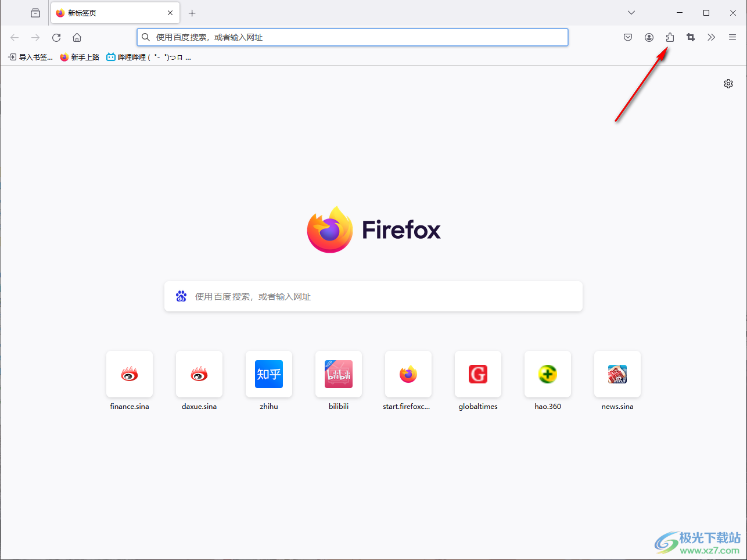Image resolution: width=747 pixels, height=560 pixels.
Task: Click the screenshot crop tool icon
Action: (691, 37)
